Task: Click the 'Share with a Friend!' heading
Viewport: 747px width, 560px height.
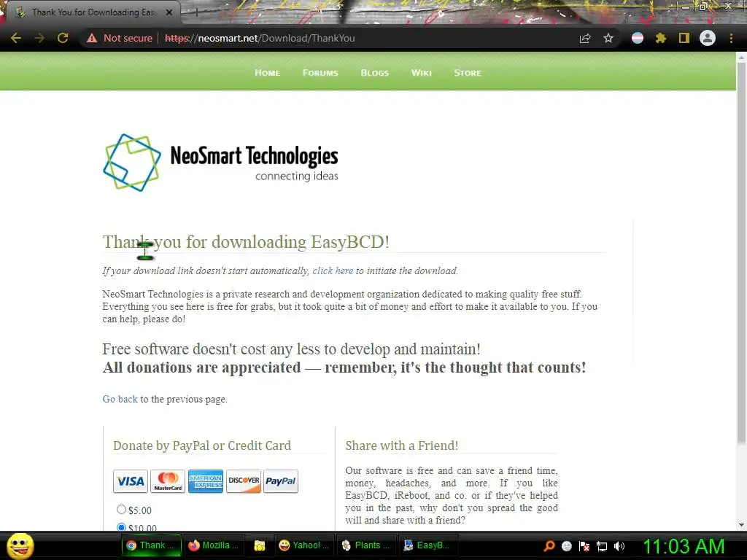Action: [x=402, y=446]
